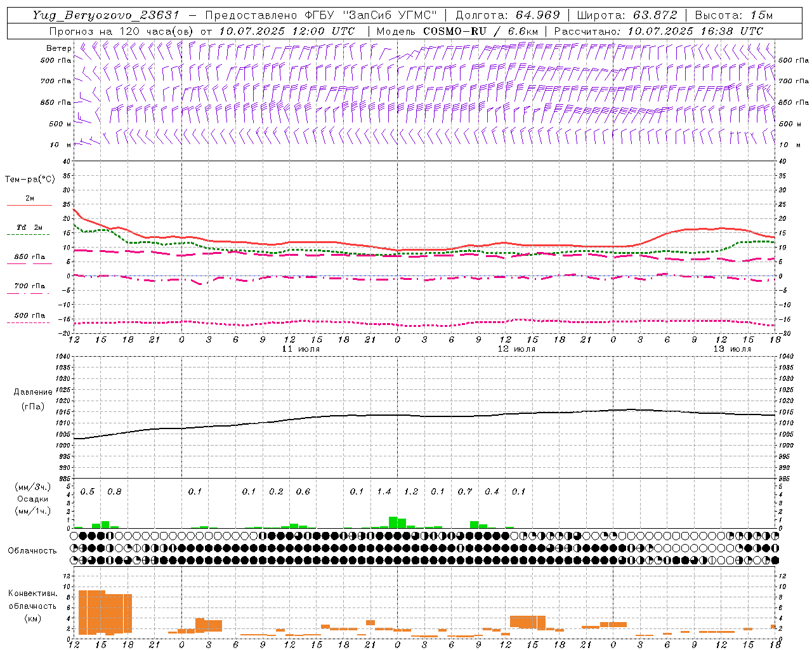Click the forecast start time 10.07.2025 12:00 UTC

coord(287,30)
